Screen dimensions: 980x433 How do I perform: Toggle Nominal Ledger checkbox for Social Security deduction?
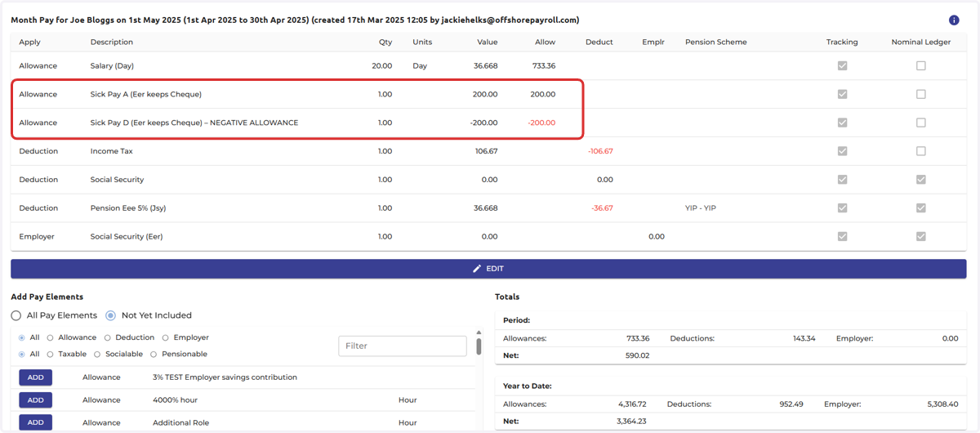click(x=921, y=180)
